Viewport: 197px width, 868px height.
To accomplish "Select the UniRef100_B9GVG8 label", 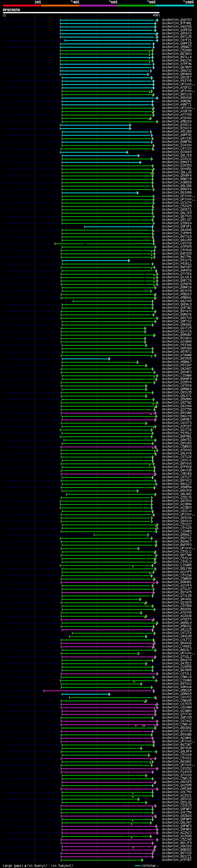I will click(177, 98).
